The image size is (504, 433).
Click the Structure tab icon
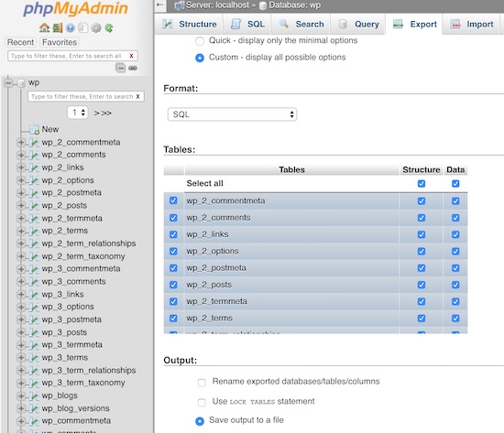pos(168,24)
